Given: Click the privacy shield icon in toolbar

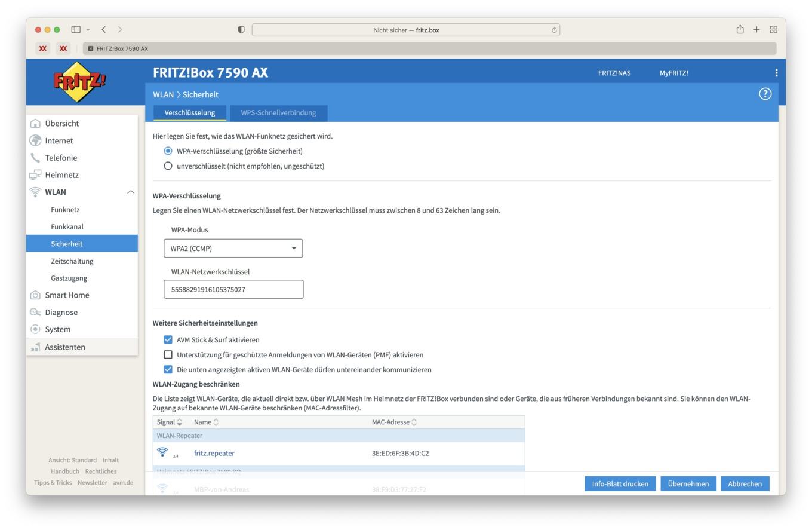Looking at the screenshot, I should pyautogui.click(x=241, y=30).
